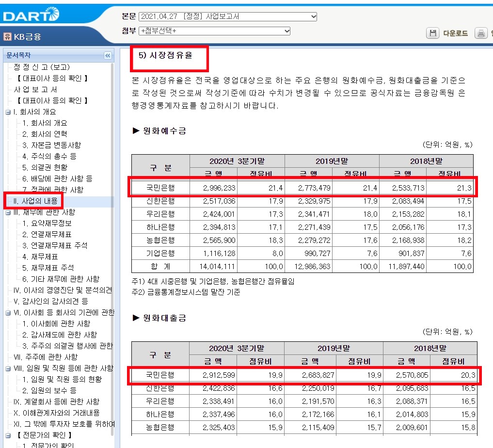Select 5. 의결권 현황
The width and height of the screenshot is (493, 448).
pyautogui.click(x=45, y=167)
